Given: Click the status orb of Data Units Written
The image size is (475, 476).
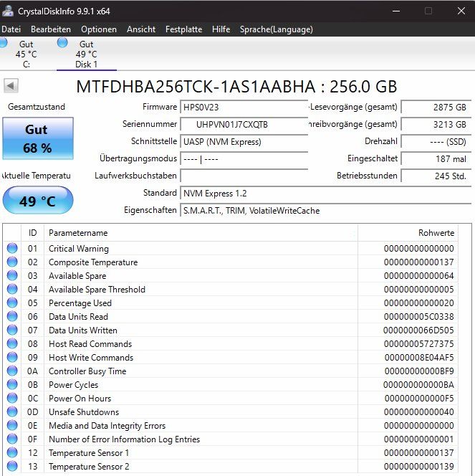Looking at the screenshot, I should coord(12,330).
